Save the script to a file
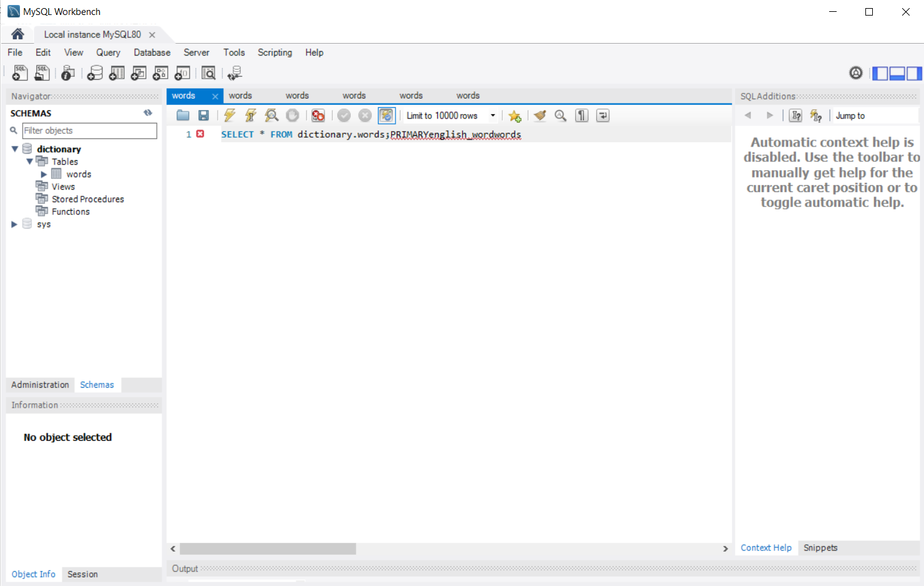The width and height of the screenshot is (924, 586). [x=203, y=115]
